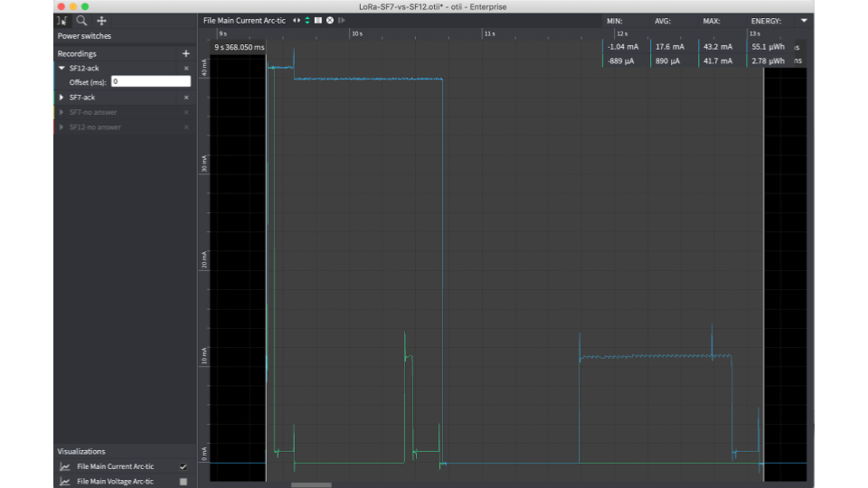Close the Main Current graph with X circle
This screenshot has height=488, width=868.
point(330,21)
